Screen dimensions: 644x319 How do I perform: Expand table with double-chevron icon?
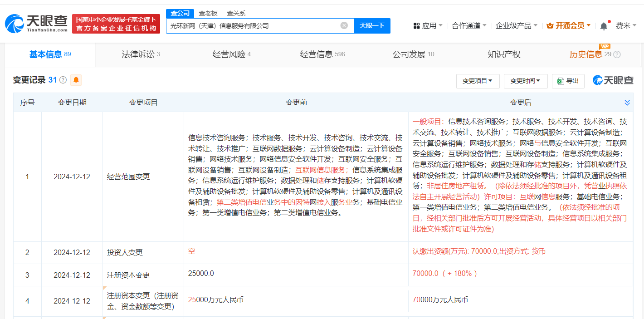point(627,103)
